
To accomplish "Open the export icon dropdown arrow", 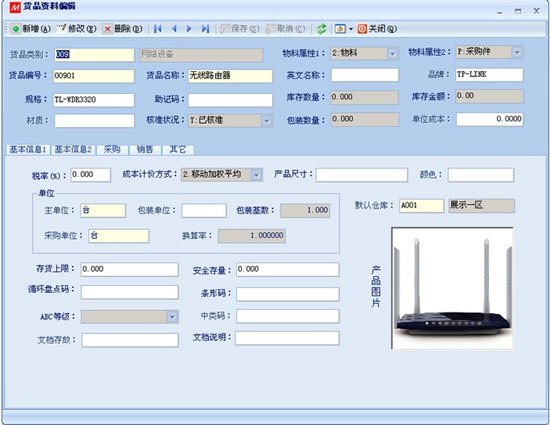I will (x=350, y=29).
